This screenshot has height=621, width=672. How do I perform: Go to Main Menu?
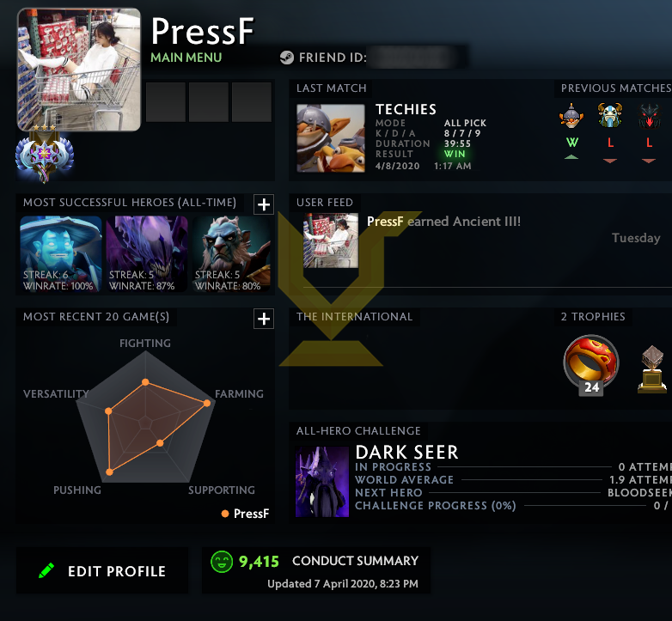pos(186,58)
